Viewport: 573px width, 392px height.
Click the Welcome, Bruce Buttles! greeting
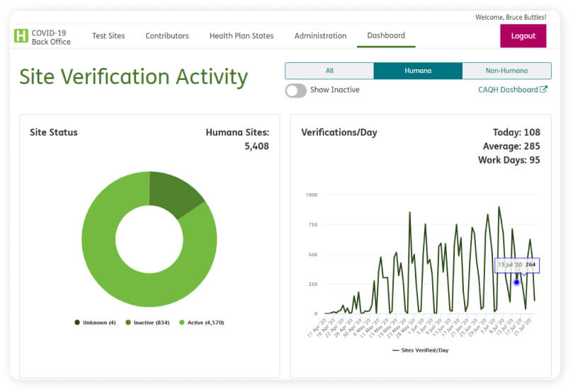[x=511, y=17]
